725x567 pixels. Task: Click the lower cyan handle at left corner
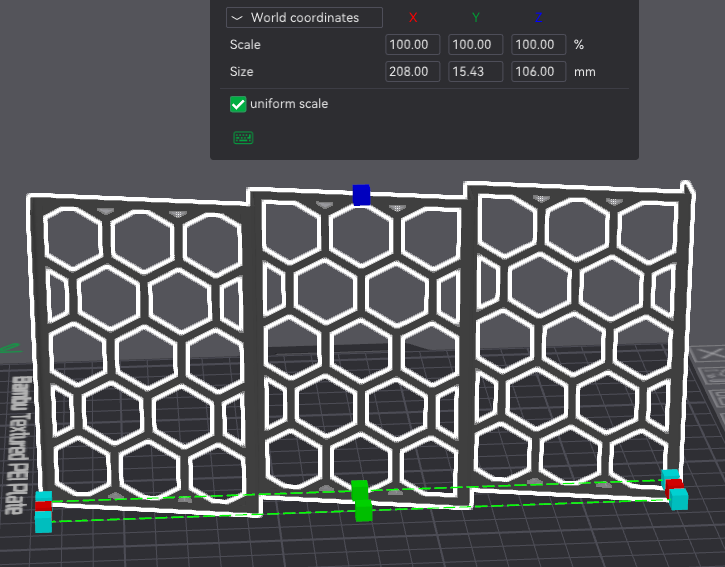coord(43,522)
